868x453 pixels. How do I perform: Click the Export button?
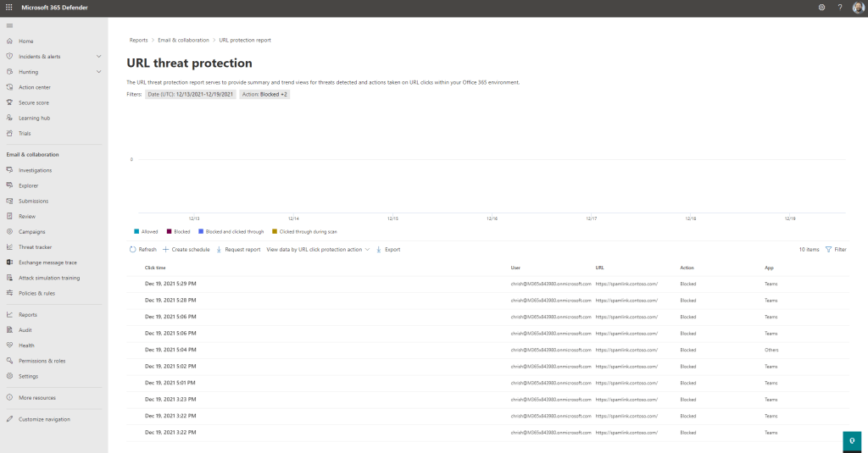(x=388, y=250)
